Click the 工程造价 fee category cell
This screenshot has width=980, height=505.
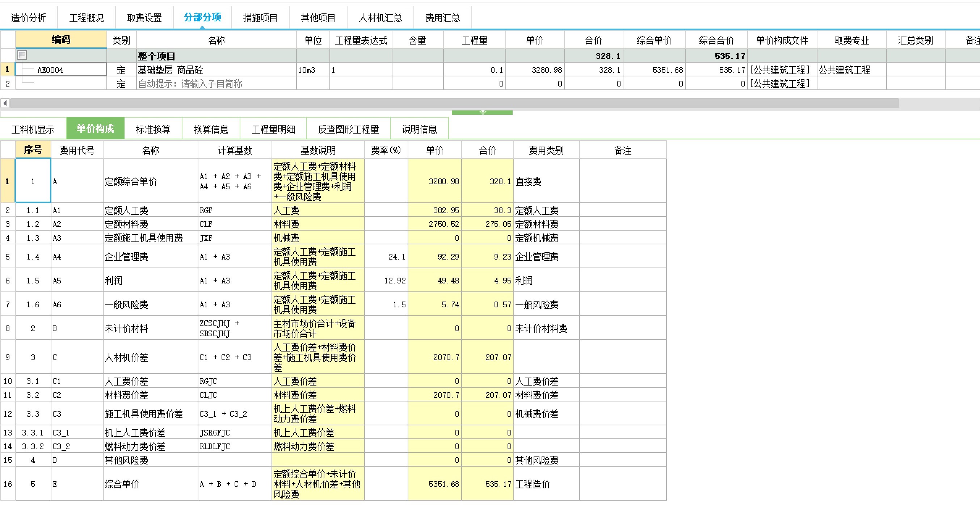pyautogui.click(x=546, y=484)
